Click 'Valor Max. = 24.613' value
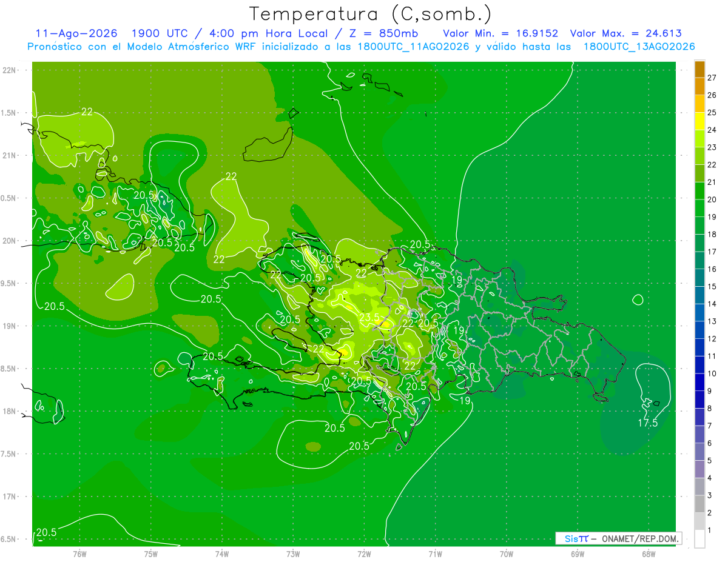Image resolution: width=728 pixels, height=562 pixels. point(627,34)
